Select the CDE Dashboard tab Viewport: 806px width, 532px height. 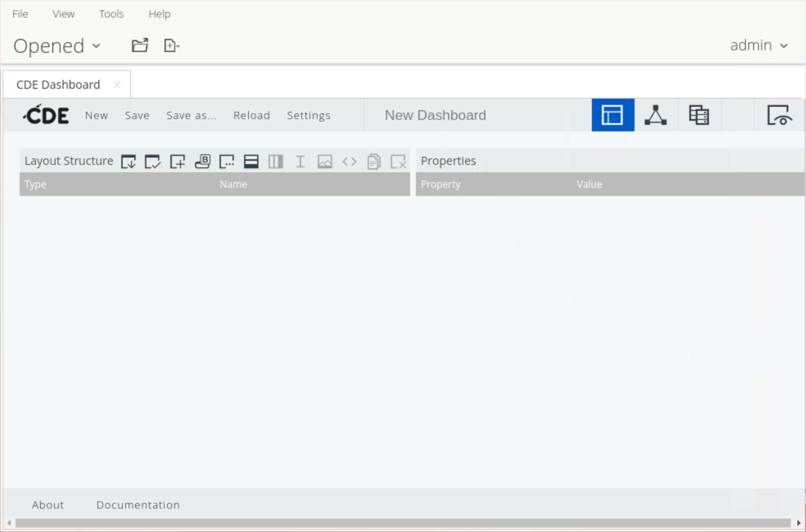(58, 85)
